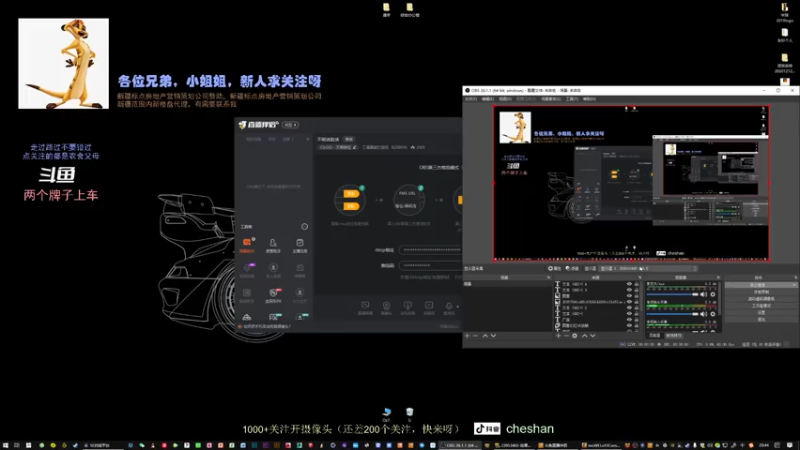Mute the Mic/Aux mixer channel
Image resolution: width=800 pixels, height=450 pixels.
(x=704, y=294)
